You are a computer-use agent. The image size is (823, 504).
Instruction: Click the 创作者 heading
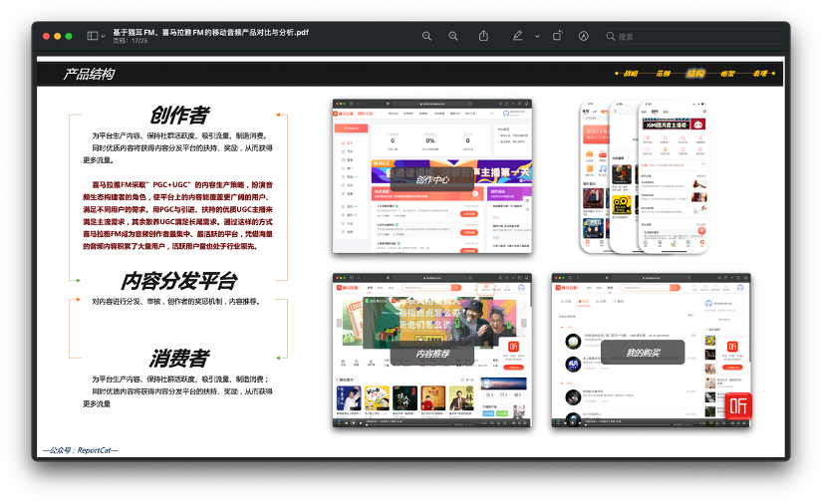tap(179, 116)
